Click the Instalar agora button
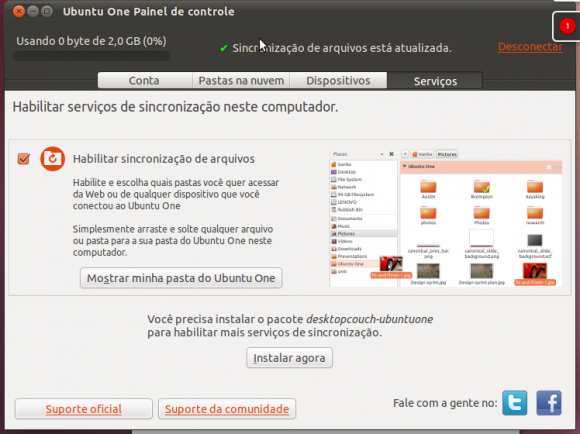Screen dimensions: 580x434 point(289,358)
